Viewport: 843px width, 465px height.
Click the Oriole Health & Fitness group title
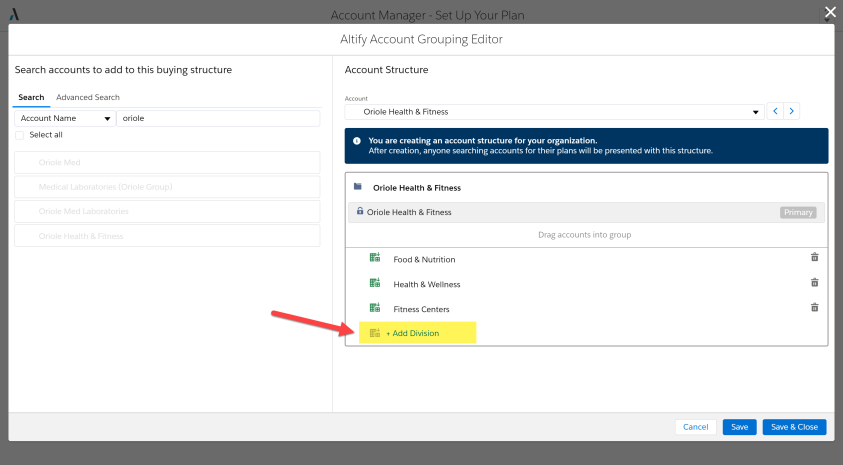(417, 188)
